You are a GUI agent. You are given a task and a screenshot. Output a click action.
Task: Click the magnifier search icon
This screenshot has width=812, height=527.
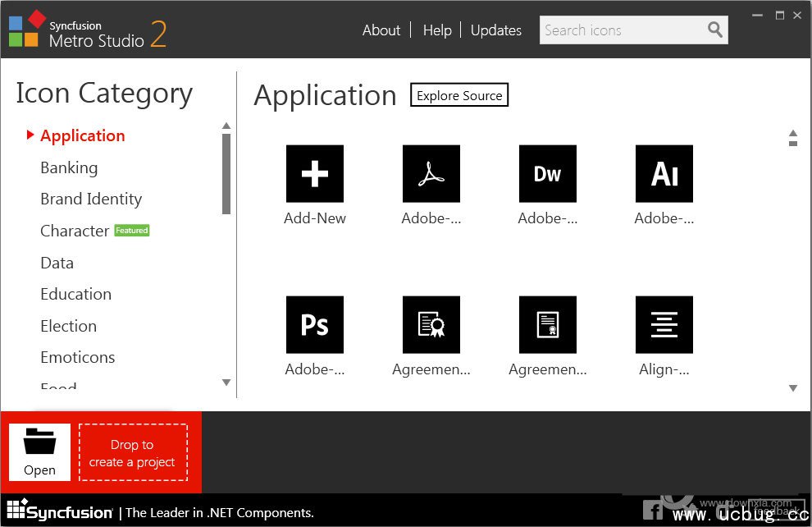point(715,30)
